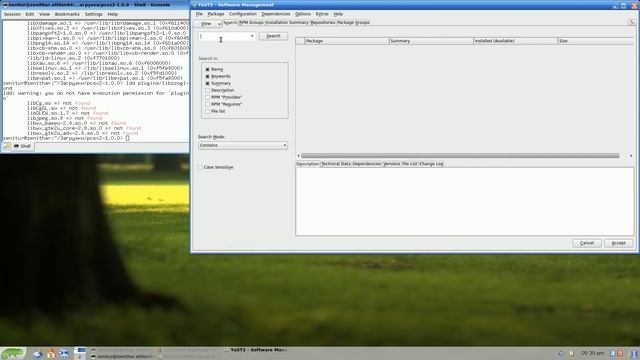Uncheck the Keywords checkbox

tap(207, 76)
